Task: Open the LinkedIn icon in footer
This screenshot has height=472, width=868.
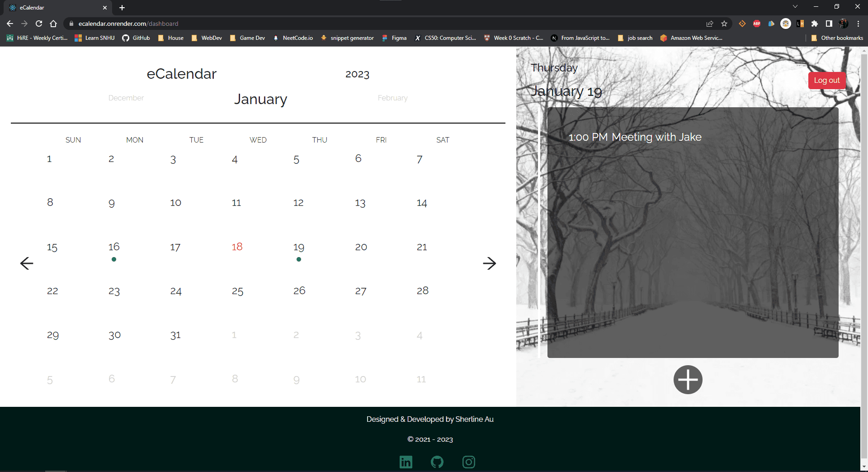Action: click(x=406, y=462)
